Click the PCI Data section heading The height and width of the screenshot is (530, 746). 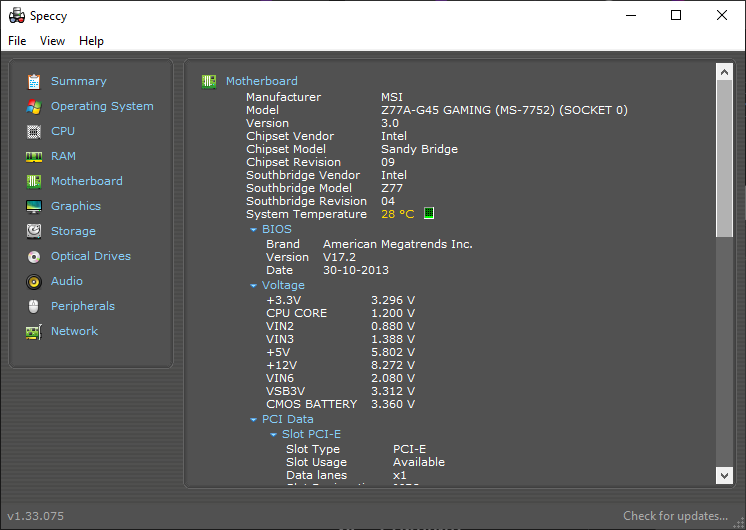[x=288, y=420]
